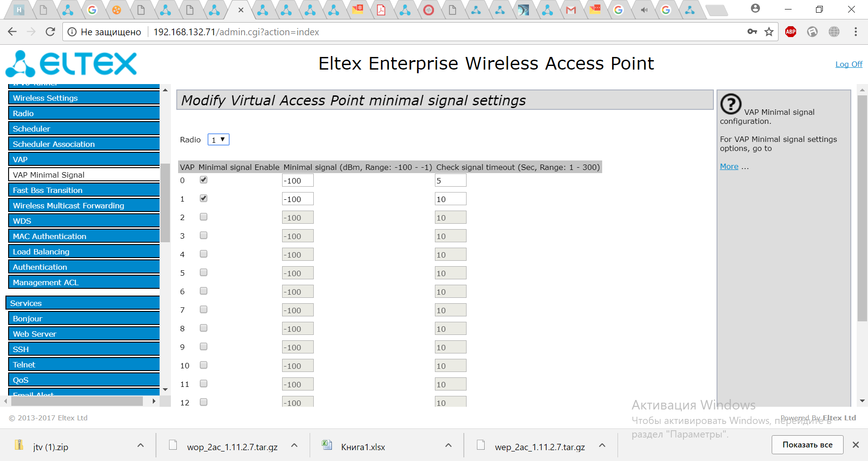Click Показать все downloads button
The height and width of the screenshot is (461, 868).
[x=807, y=445]
